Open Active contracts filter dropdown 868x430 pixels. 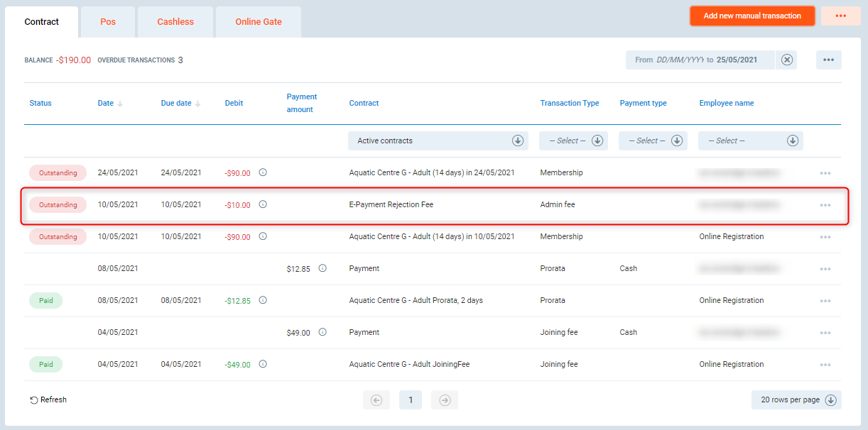[438, 140]
